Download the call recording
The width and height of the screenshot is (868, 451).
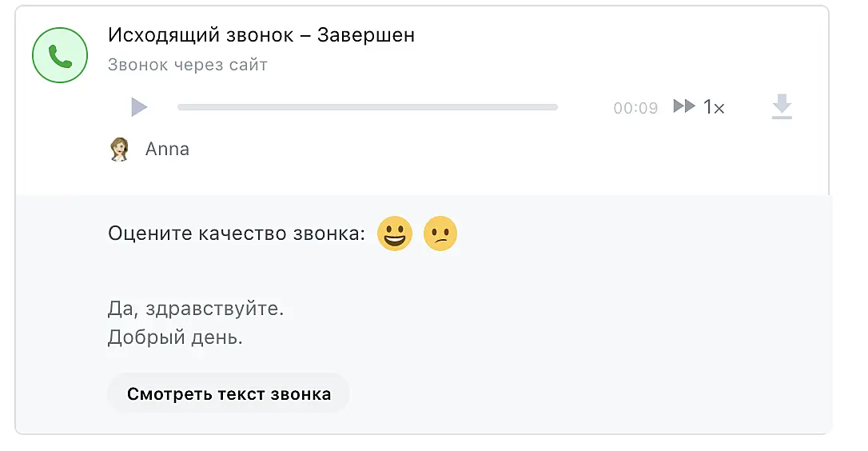click(x=782, y=107)
